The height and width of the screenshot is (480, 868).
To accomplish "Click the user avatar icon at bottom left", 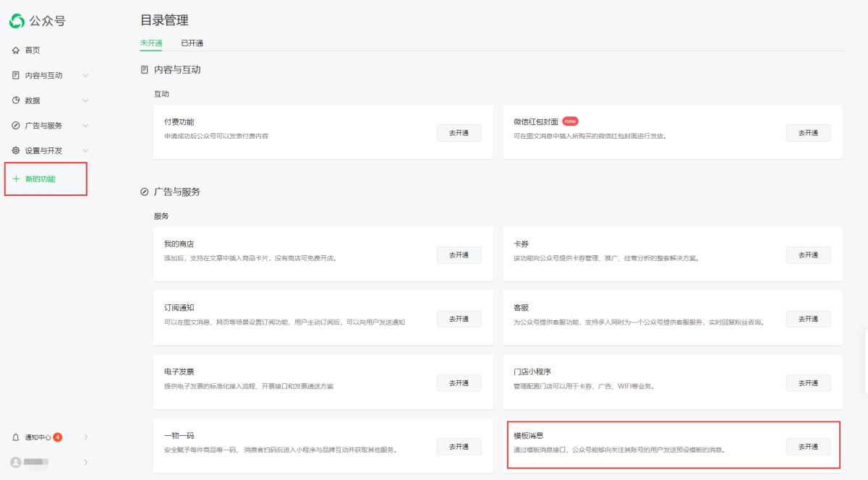I will point(16,462).
